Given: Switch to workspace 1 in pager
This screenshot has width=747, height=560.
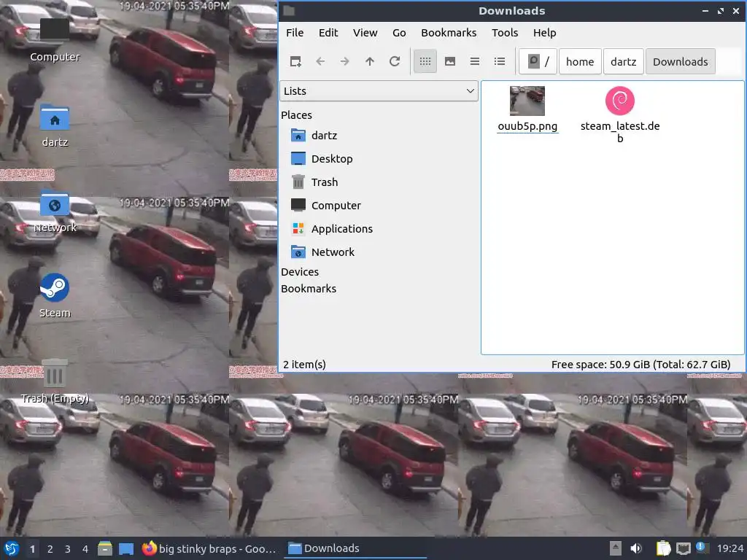Looking at the screenshot, I should pos(32,549).
